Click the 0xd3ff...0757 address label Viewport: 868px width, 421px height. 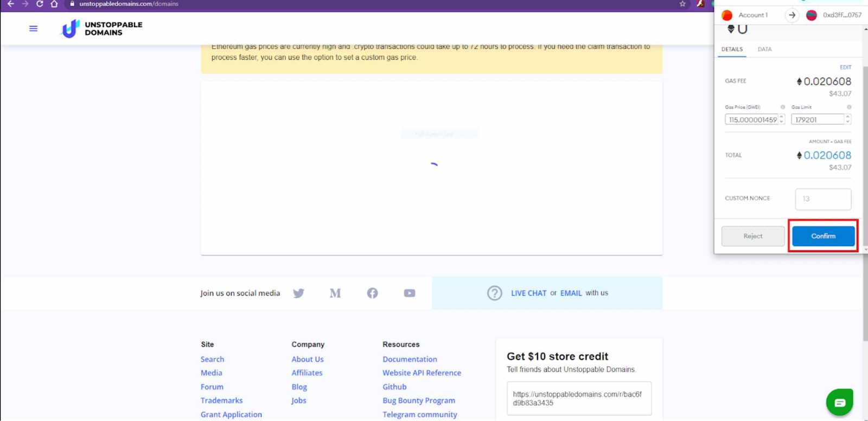coord(842,15)
